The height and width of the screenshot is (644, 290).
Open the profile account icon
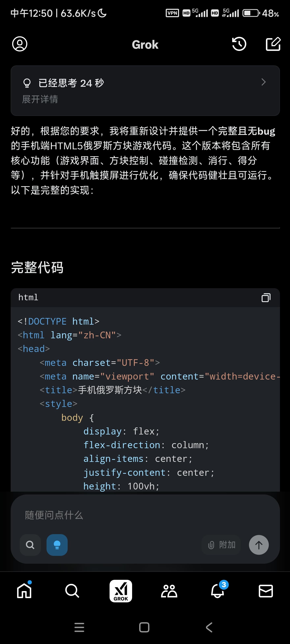(x=20, y=44)
